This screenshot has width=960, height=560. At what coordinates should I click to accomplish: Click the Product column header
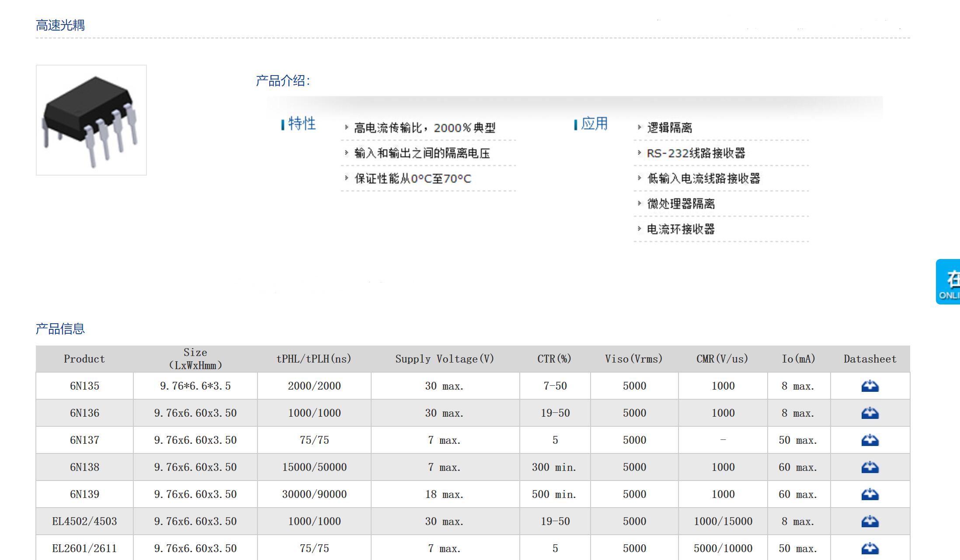pyautogui.click(x=84, y=359)
